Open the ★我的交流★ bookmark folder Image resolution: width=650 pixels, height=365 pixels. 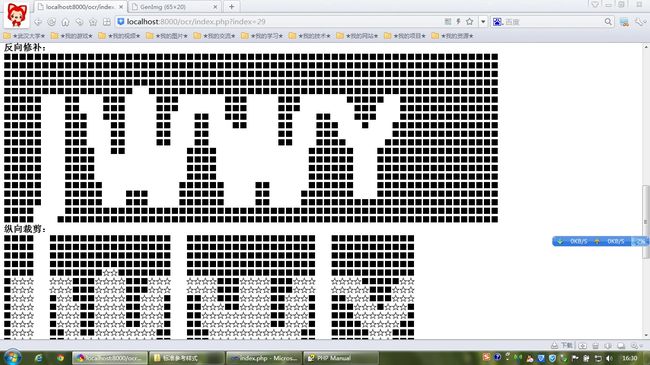[x=214, y=36]
